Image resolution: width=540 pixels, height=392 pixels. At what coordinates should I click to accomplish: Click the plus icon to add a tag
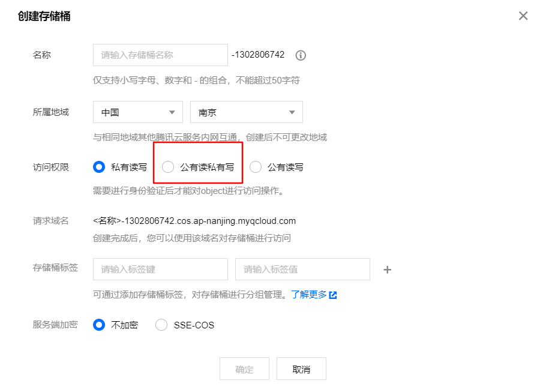coord(388,270)
